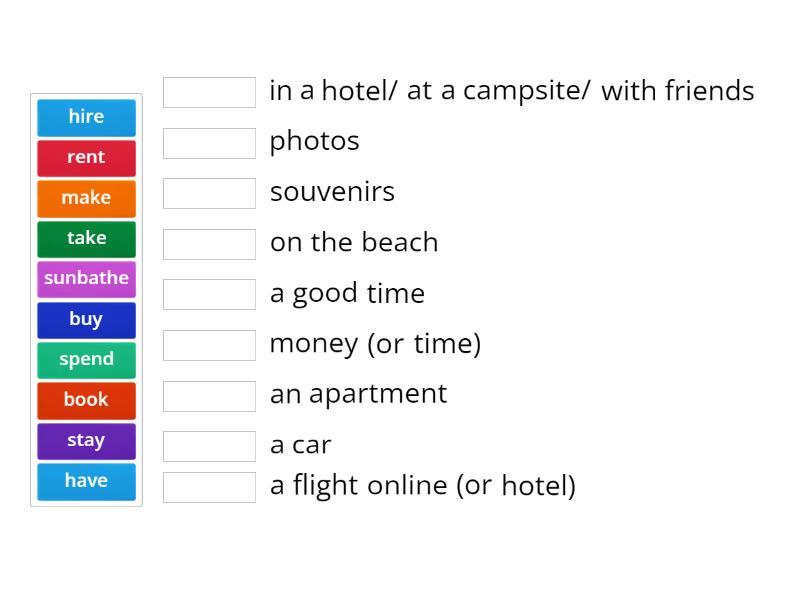Image resolution: width=800 pixels, height=600 pixels.
Task: Select the 'have' word tile
Action: click(x=86, y=481)
